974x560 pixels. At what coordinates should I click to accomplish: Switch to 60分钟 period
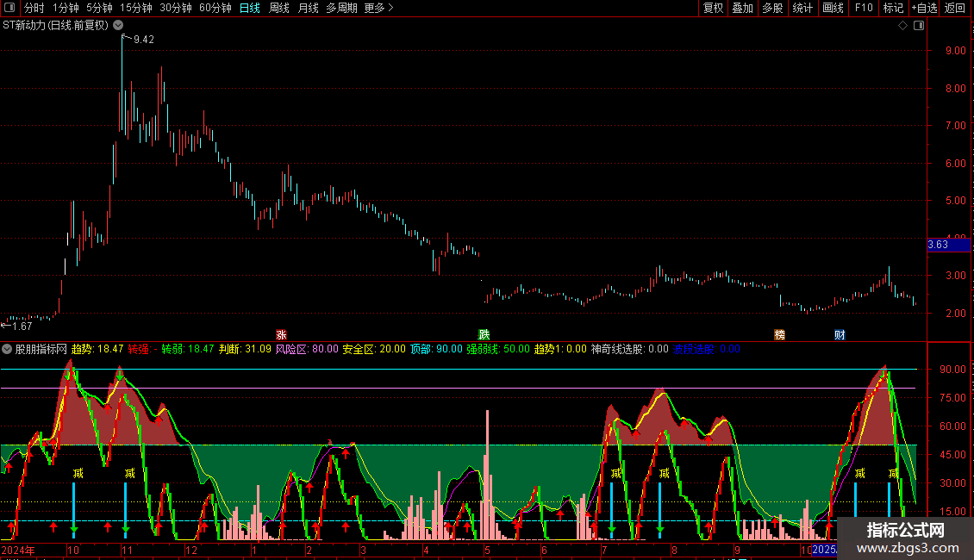[215, 8]
